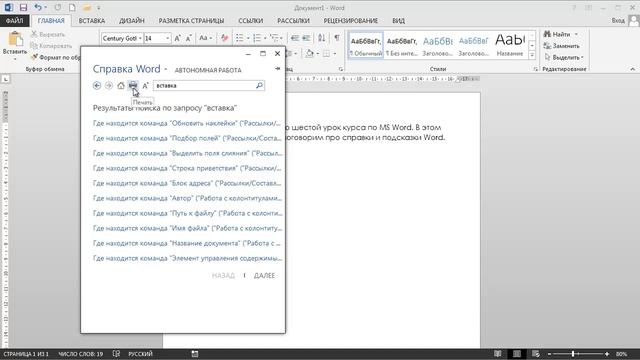Switch to Print Layout view

tap(517, 354)
